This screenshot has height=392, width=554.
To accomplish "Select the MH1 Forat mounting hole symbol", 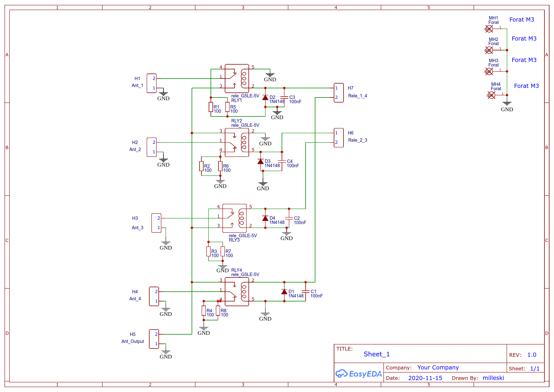I will [x=489, y=29].
